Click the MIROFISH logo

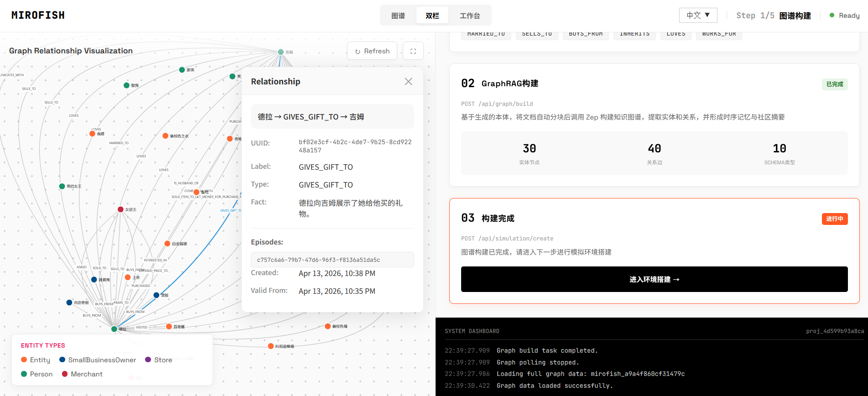coord(38,15)
